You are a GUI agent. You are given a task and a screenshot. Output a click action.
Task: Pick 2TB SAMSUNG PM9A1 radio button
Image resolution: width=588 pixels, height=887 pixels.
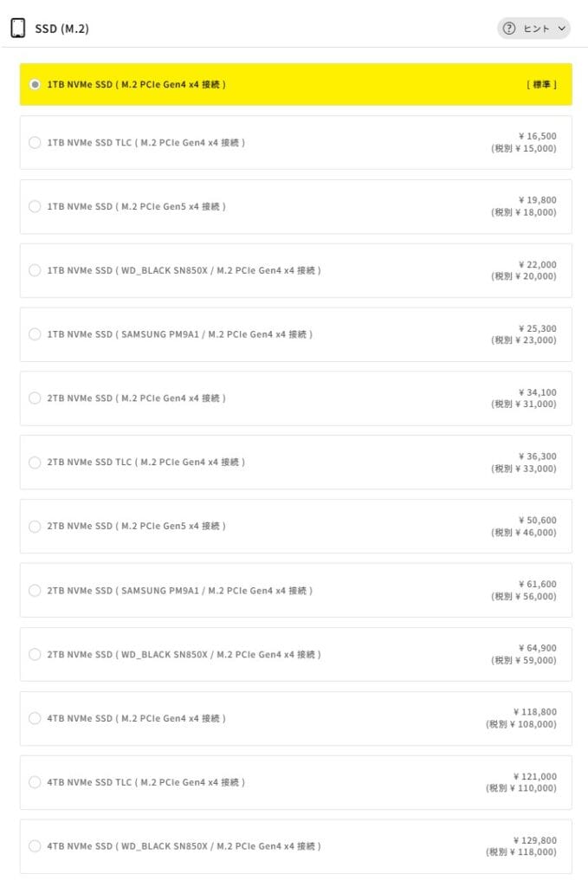click(x=35, y=591)
